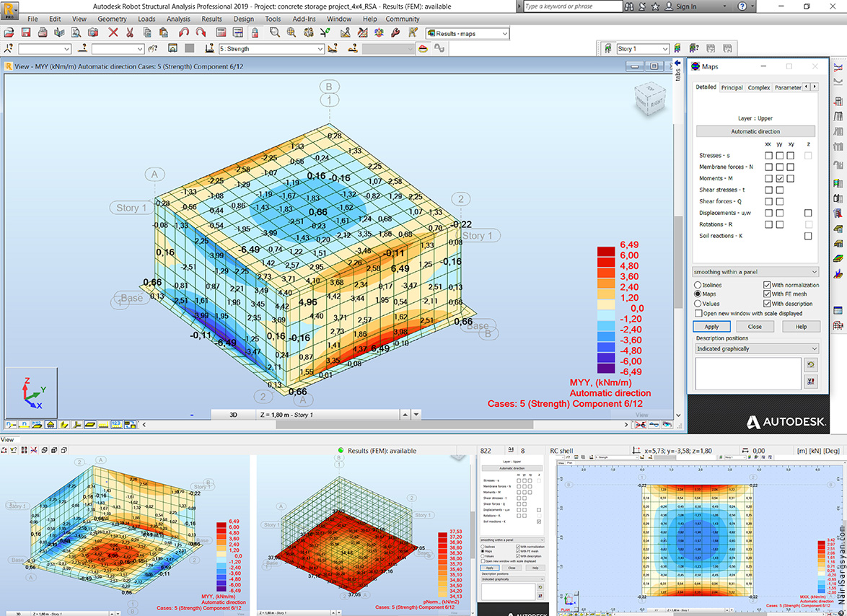Click the Copy icon in toolbar
This screenshot has height=616, width=847.
click(147, 32)
